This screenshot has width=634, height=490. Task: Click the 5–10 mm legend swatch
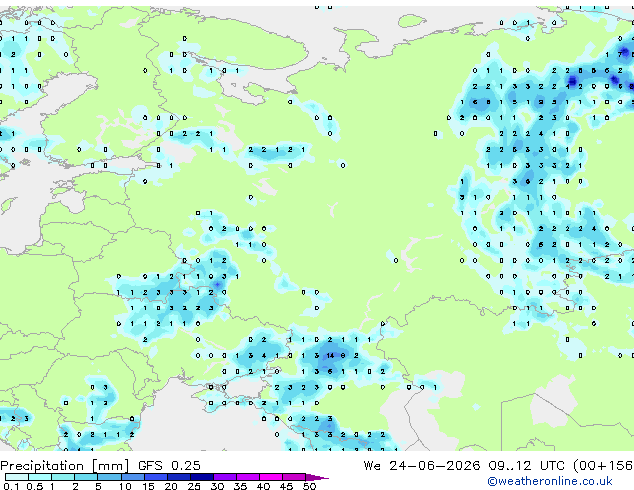[110, 477]
